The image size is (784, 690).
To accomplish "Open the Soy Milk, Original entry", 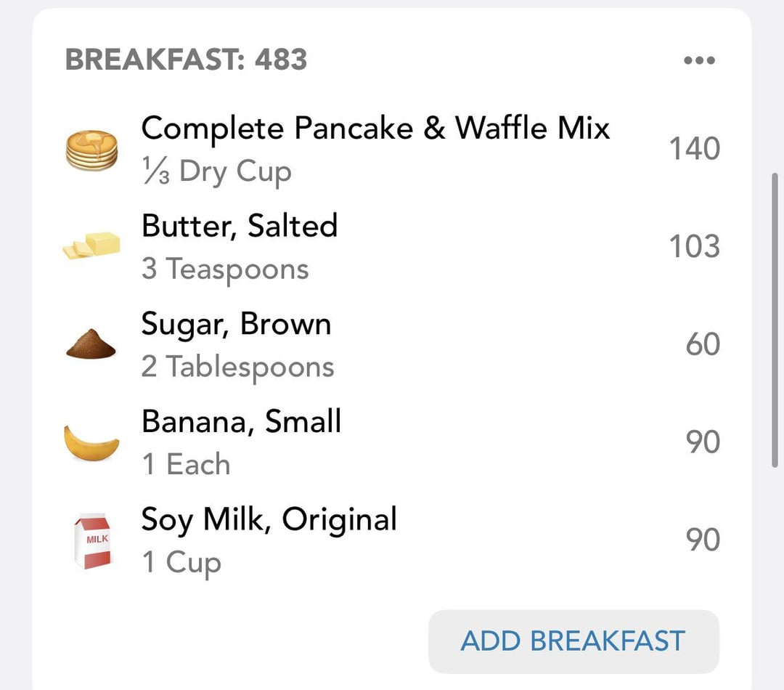I will pyautogui.click(x=392, y=540).
